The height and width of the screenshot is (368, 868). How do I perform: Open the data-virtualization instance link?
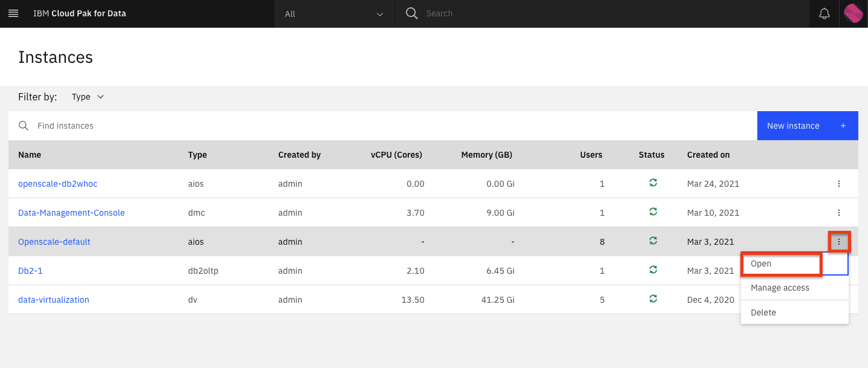pyautogui.click(x=54, y=300)
